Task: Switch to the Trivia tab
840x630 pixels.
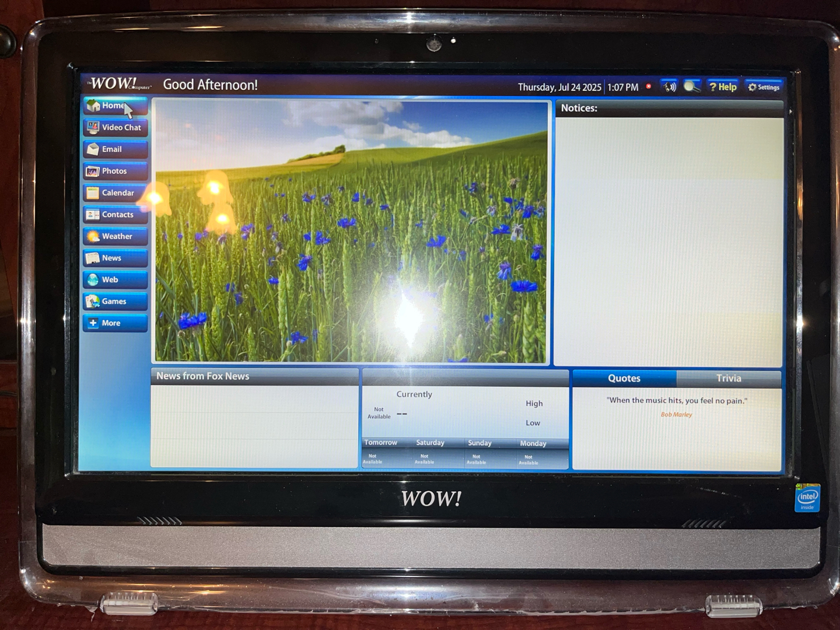Action: point(729,379)
